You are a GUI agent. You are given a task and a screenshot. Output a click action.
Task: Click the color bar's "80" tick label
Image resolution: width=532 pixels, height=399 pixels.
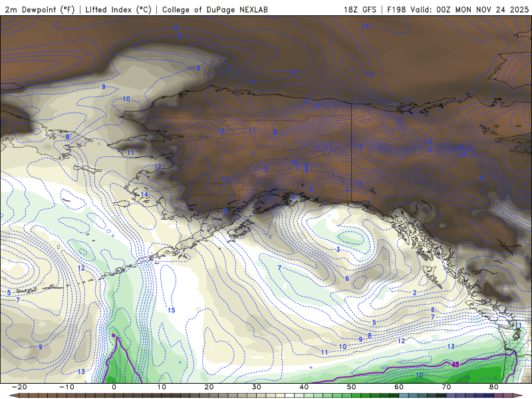tap(494, 387)
